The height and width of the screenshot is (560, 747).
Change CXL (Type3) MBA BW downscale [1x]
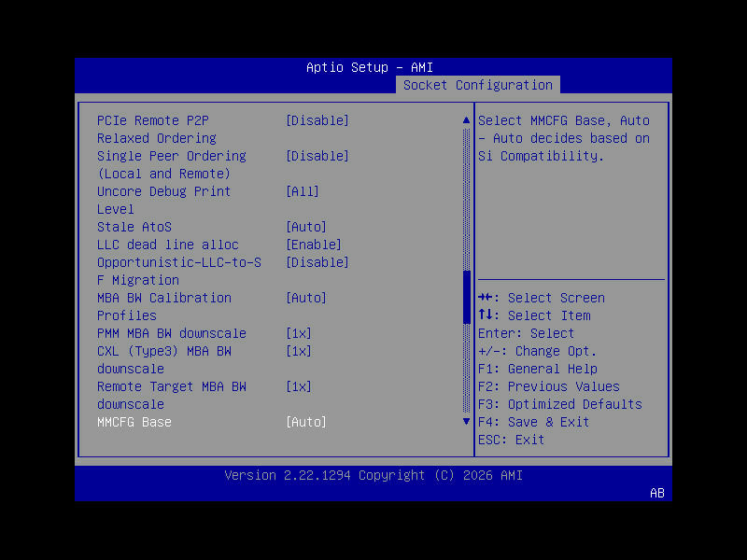point(299,352)
